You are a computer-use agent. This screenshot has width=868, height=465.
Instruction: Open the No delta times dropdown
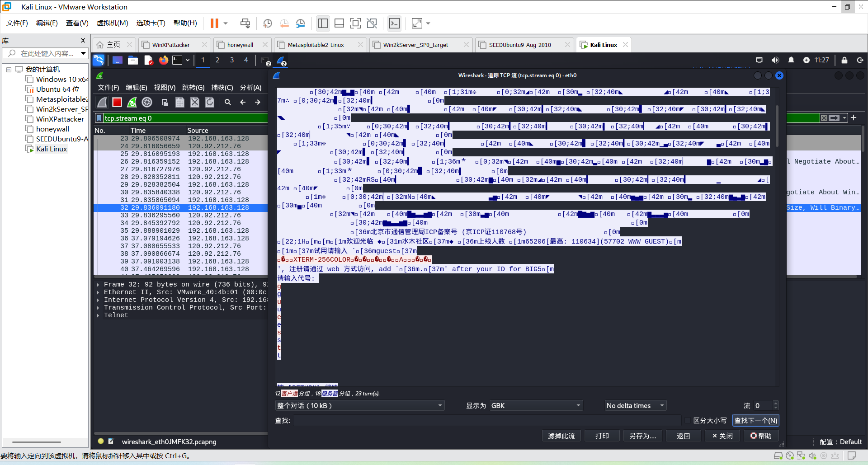pyautogui.click(x=636, y=406)
